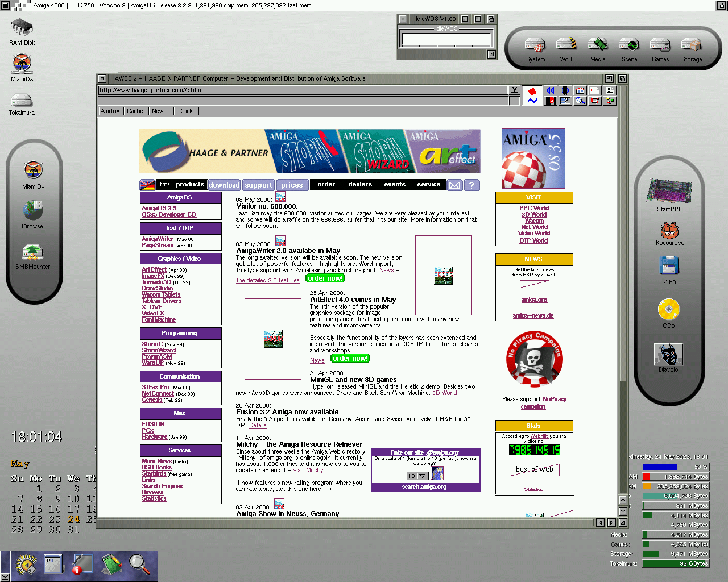Click the green notepad icon in bottom dock

(111, 563)
